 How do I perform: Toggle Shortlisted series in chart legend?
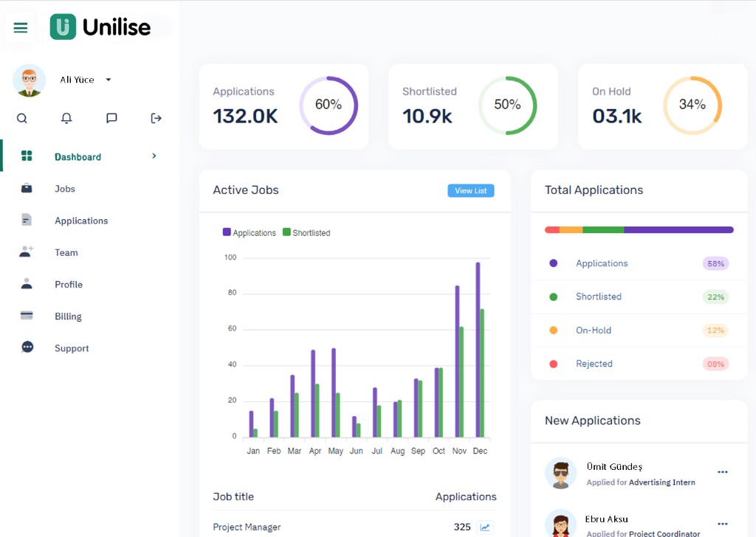[x=306, y=232]
